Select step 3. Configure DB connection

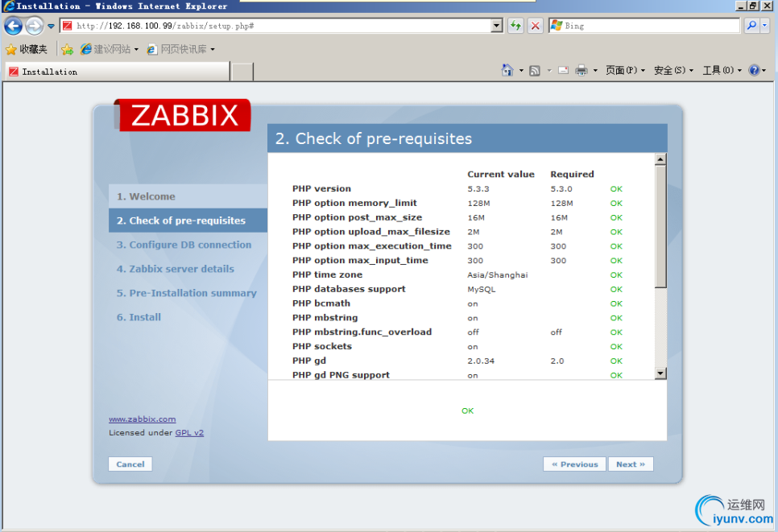pos(184,245)
